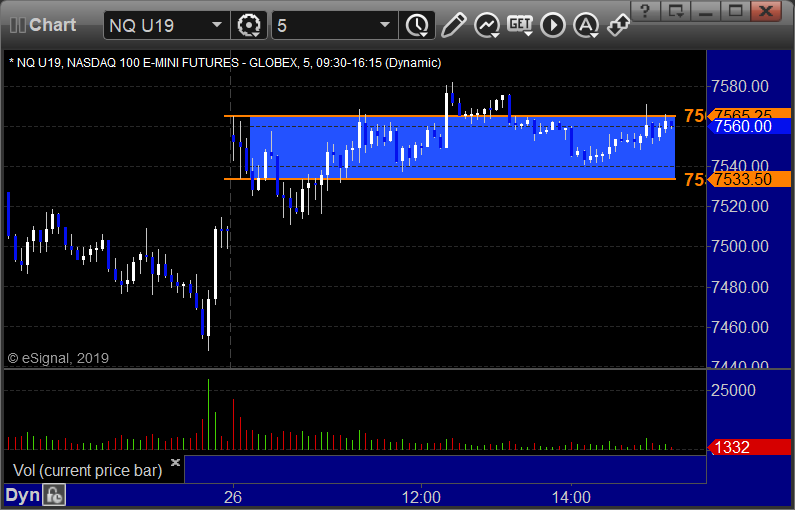Click the Chart title label
The width and height of the screenshot is (795, 510).
52,25
